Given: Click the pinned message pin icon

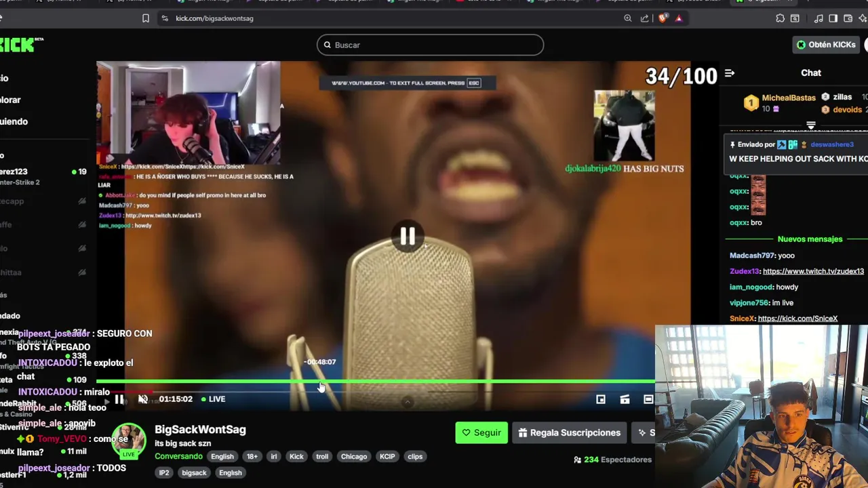Looking at the screenshot, I should [x=733, y=144].
